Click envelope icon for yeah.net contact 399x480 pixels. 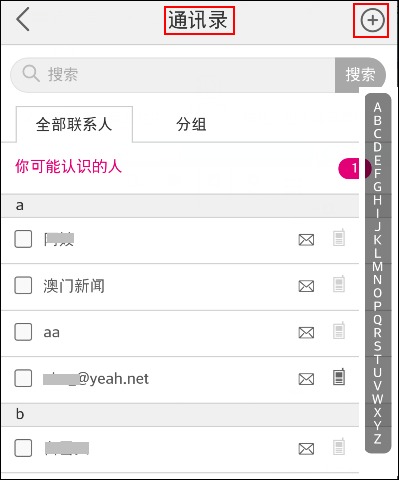pyautogui.click(x=306, y=379)
